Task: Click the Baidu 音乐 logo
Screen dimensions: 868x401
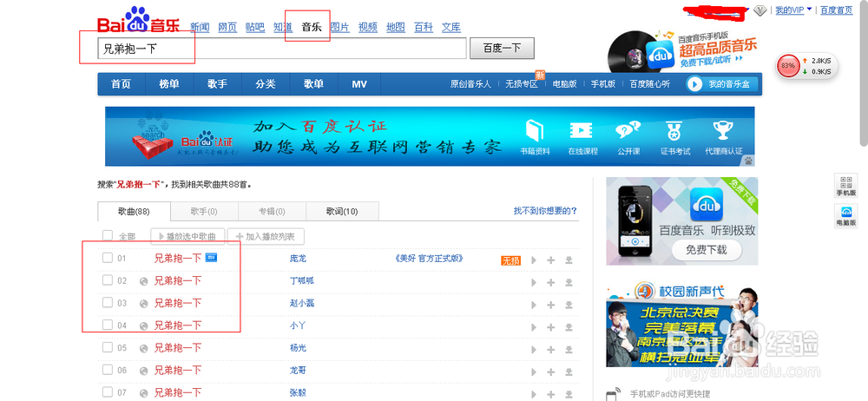Action: [x=138, y=20]
